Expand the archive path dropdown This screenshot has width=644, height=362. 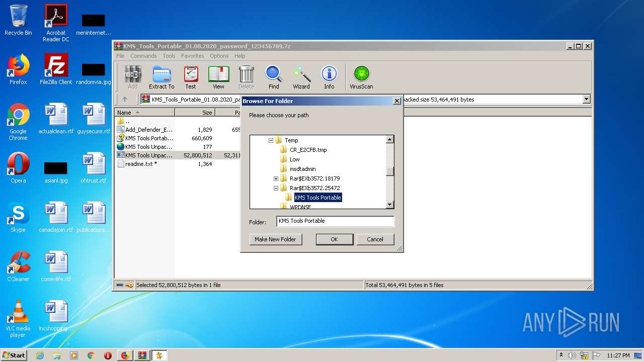point(586,100)
